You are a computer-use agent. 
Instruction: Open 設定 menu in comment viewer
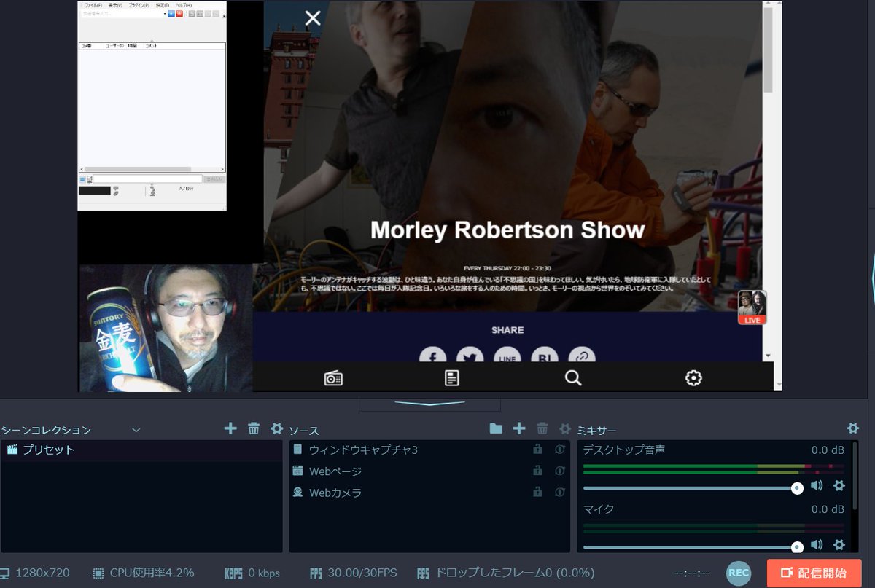[x=162, y=5]
